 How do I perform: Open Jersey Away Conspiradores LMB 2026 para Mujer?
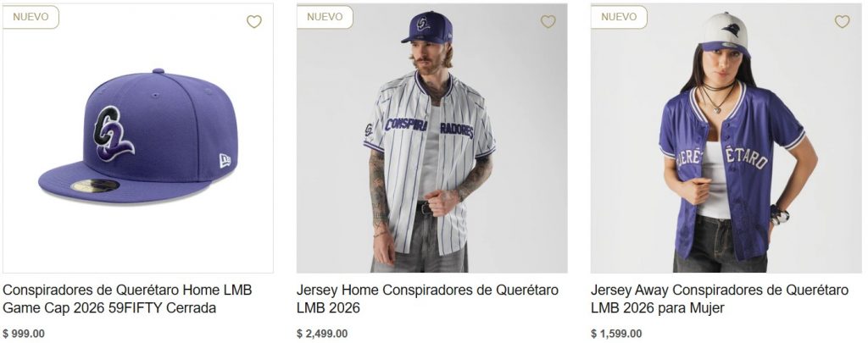click(x=719, y=299)
